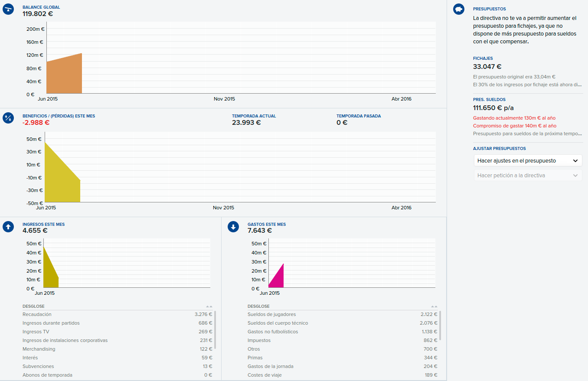The width and height of the screenshot is (588, 381).
Task: Select the 'Costes de viaje' row
Action: pos(343,375)
